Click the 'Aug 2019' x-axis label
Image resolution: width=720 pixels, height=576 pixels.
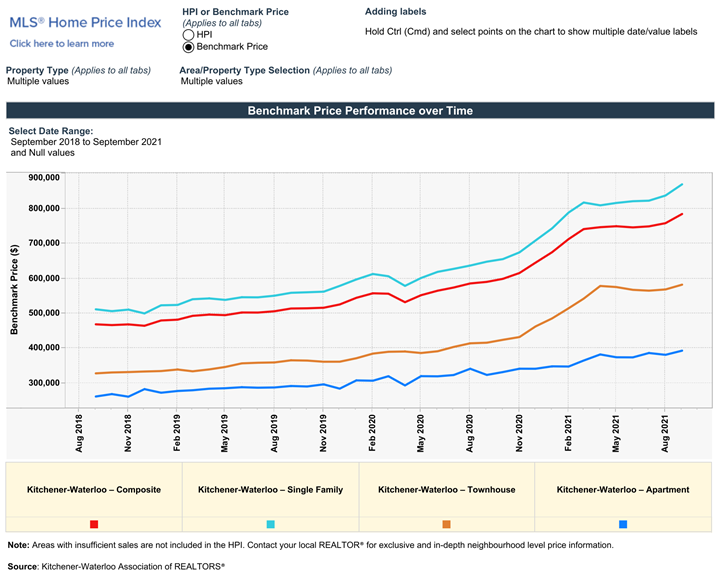click(x=274, y=433)
